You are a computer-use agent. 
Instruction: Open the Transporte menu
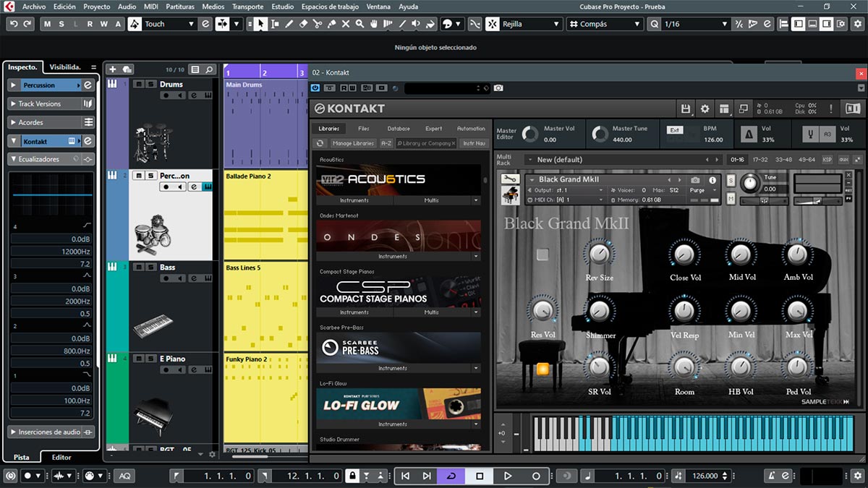point(247,7)
